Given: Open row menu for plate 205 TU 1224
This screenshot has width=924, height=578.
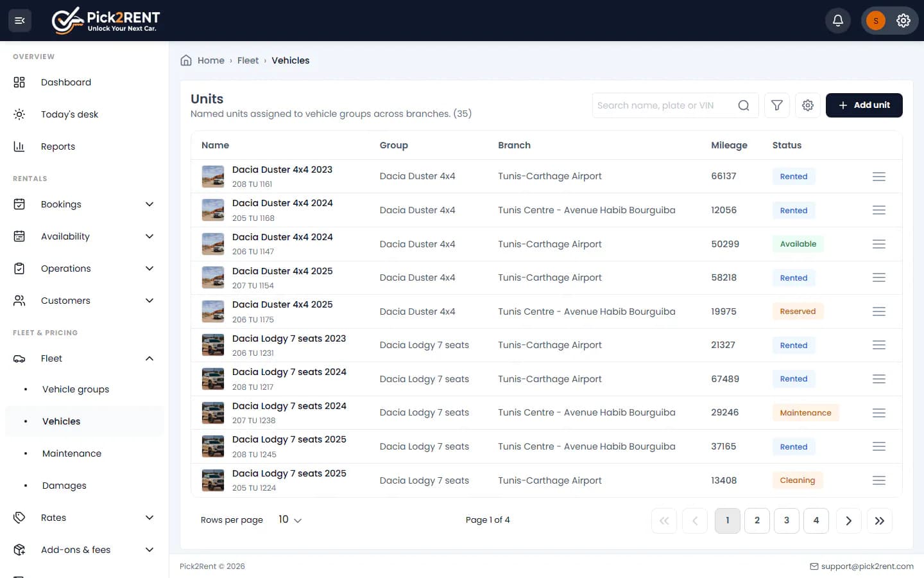Looking at the screenshot, I should point(879,480).
